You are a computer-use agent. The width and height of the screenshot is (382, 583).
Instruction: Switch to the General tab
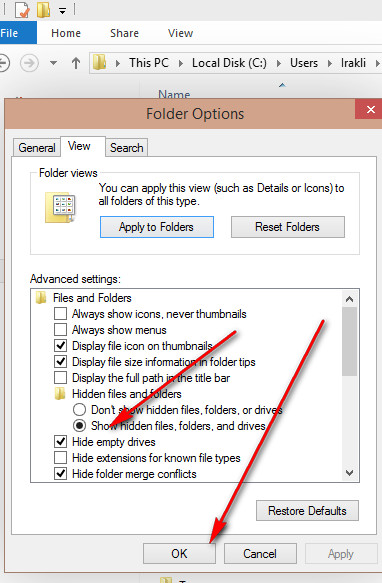click(x=36, y=148)
